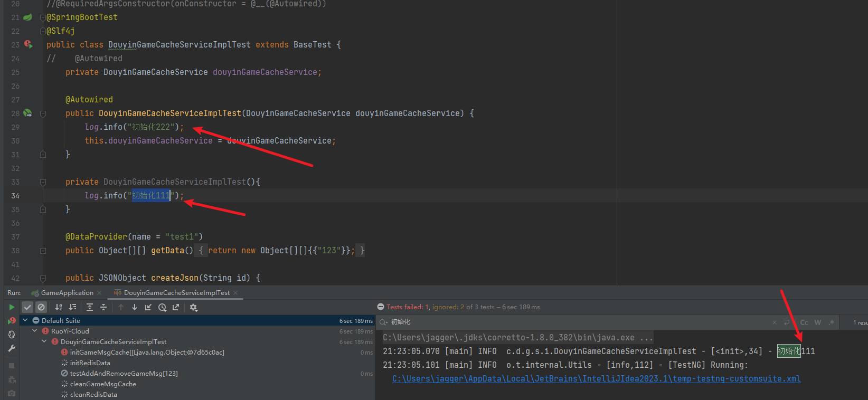Open test history clock icon
This screenshot has width=868, height=400.
coord(162,307)
